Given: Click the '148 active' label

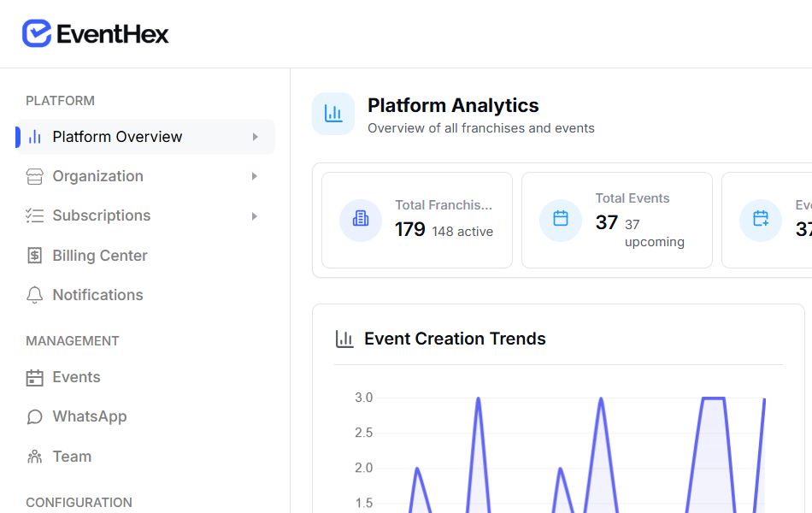Looking at the screenshot, I should coord(462,232).
